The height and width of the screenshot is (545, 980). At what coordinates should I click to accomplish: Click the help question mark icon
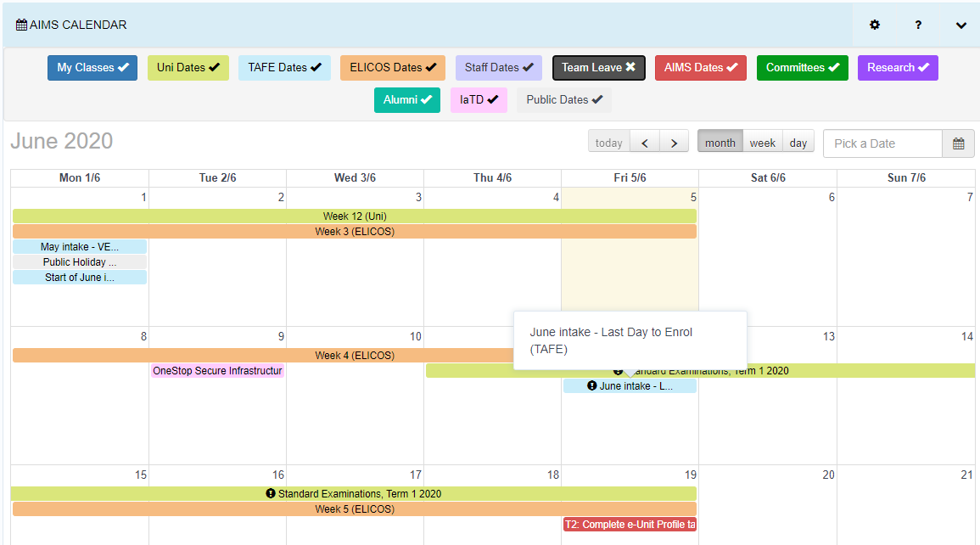click(918, 25)
